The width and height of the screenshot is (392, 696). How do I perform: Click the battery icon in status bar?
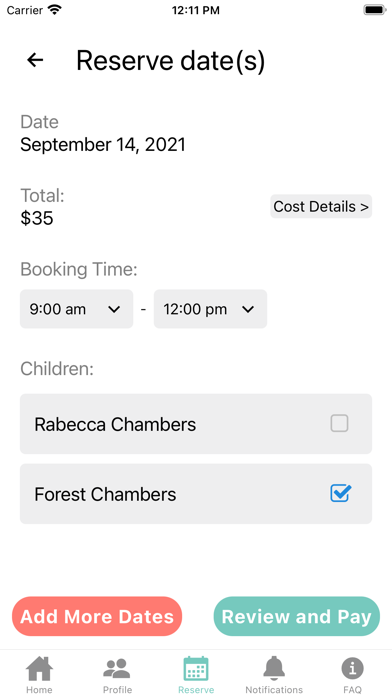click(375, 10)
